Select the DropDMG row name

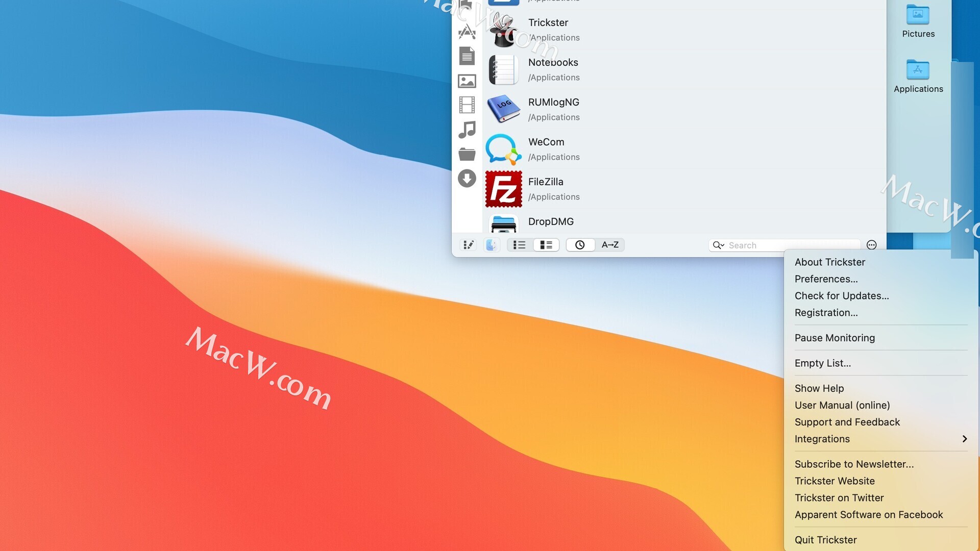551,221
